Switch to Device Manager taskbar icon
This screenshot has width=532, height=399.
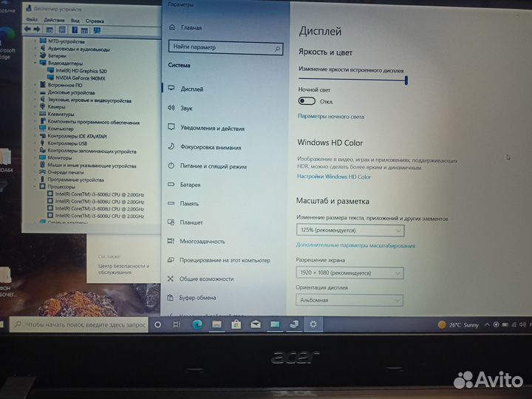point(294,324)
